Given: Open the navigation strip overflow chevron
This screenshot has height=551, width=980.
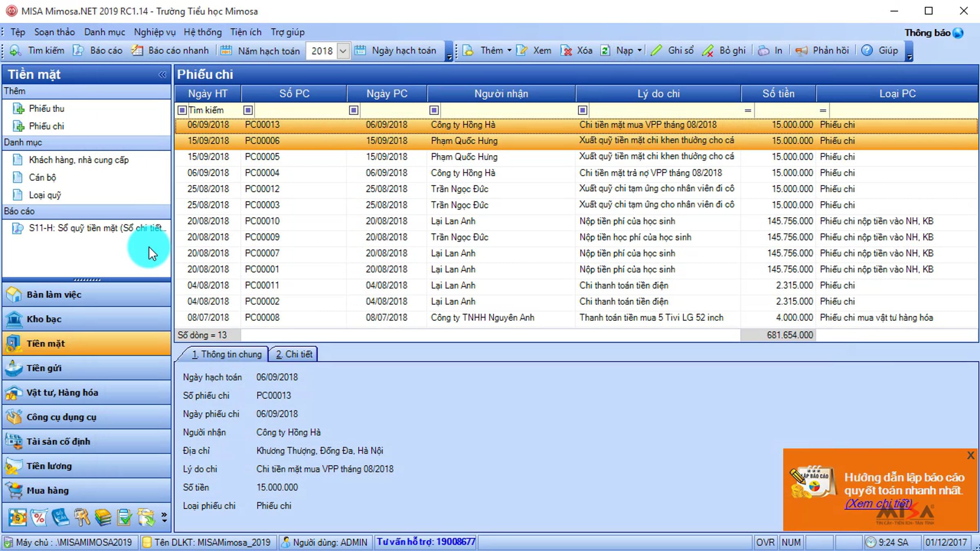Looking at the screenshot, I should click(164, 518).
